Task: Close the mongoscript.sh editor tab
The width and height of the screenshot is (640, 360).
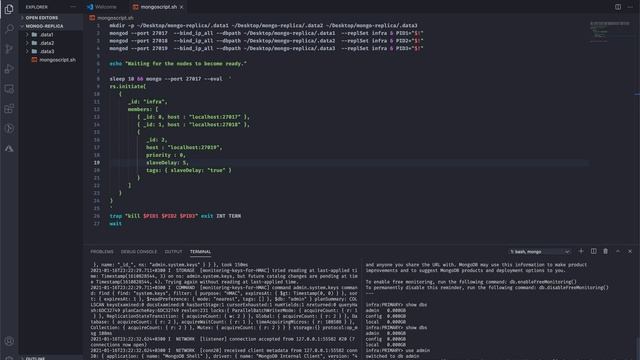Action: tap(182, 7)
